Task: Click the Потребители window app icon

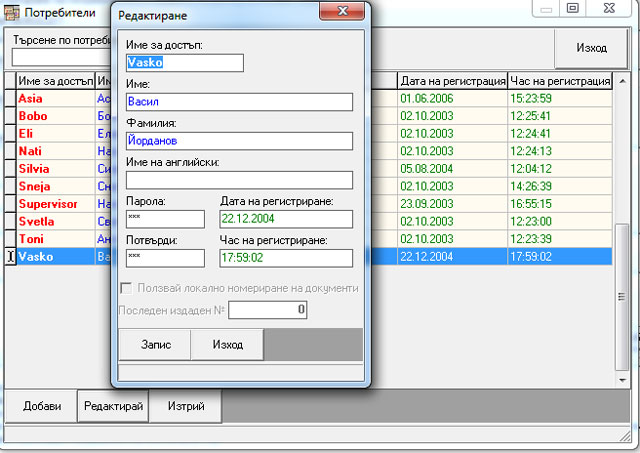Action: click(11, 12)
